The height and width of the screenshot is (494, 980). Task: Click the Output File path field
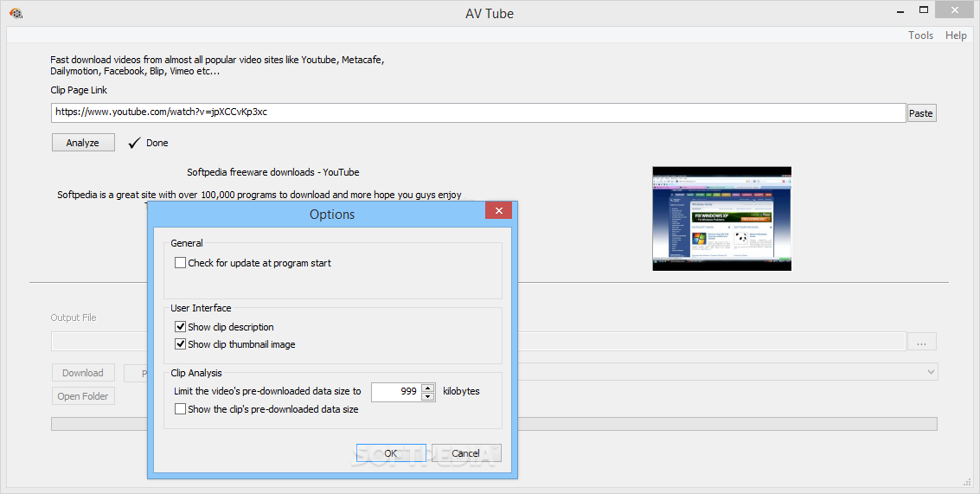click(478, 342)
